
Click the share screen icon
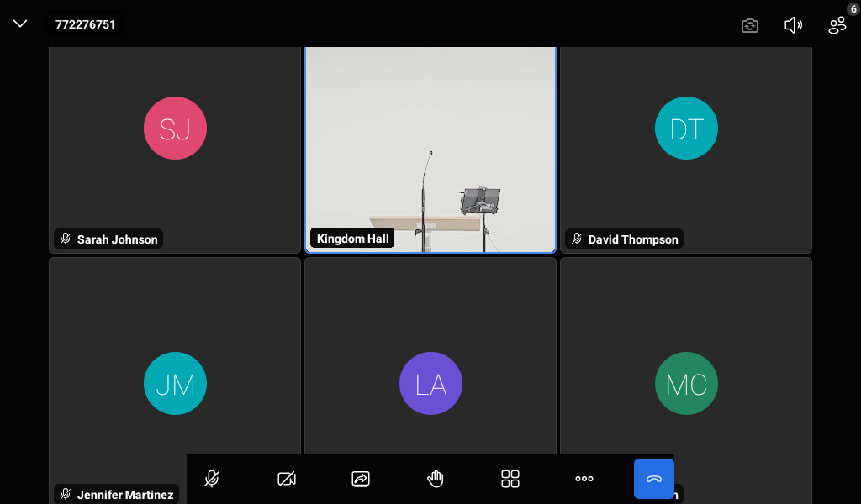pyautogui.click(x=361, y=479)
